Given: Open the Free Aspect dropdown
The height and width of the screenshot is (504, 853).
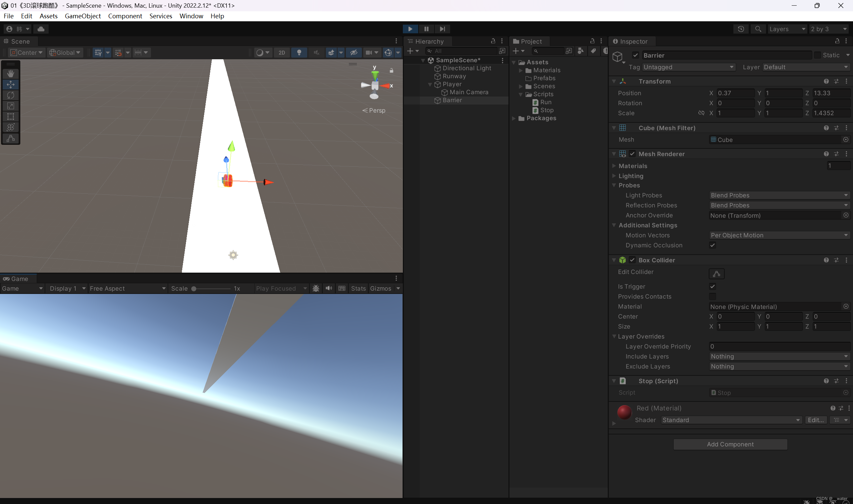Looking at the screenshot, I should click(127, 288).
